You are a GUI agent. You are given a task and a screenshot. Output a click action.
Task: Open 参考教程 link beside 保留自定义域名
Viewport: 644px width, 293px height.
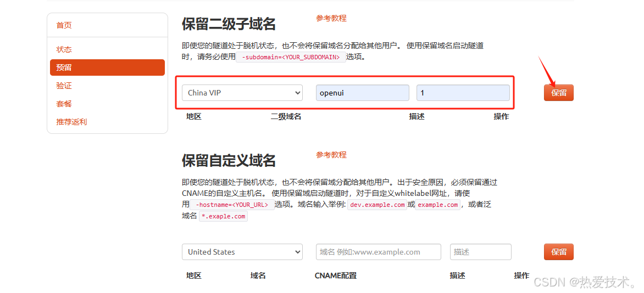tap(331, 155)
